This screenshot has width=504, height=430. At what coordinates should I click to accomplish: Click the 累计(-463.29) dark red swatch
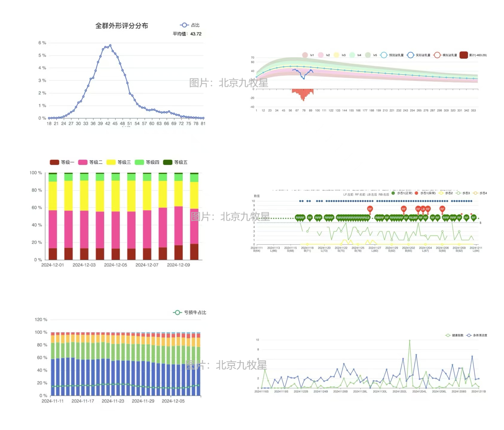463,55
